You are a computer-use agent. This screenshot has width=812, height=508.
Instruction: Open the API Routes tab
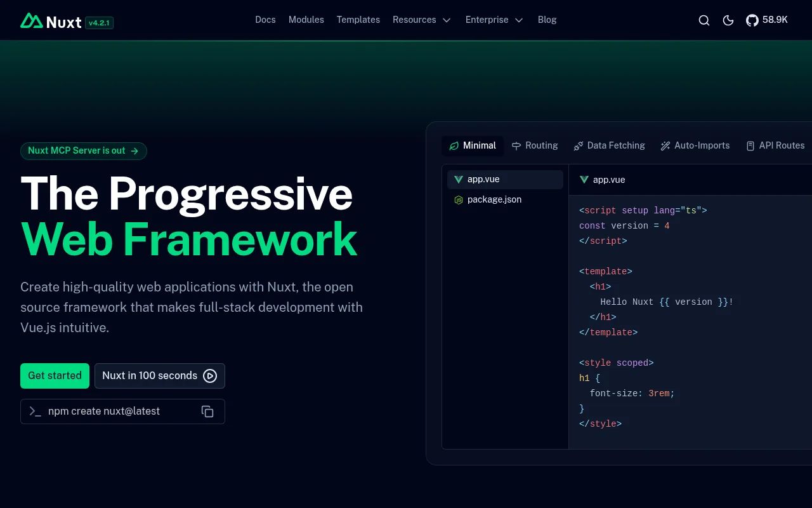click(x=775, y=145)
